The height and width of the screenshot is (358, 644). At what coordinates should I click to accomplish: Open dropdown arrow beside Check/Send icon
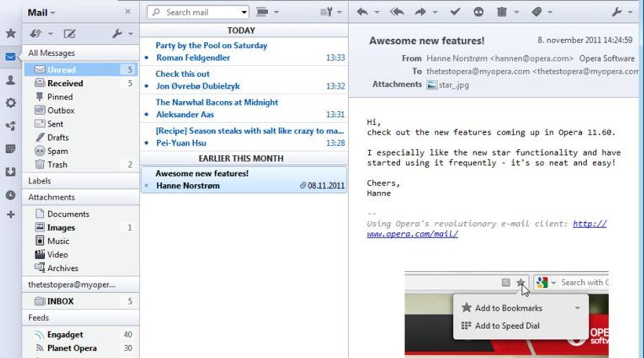point(50,34)
